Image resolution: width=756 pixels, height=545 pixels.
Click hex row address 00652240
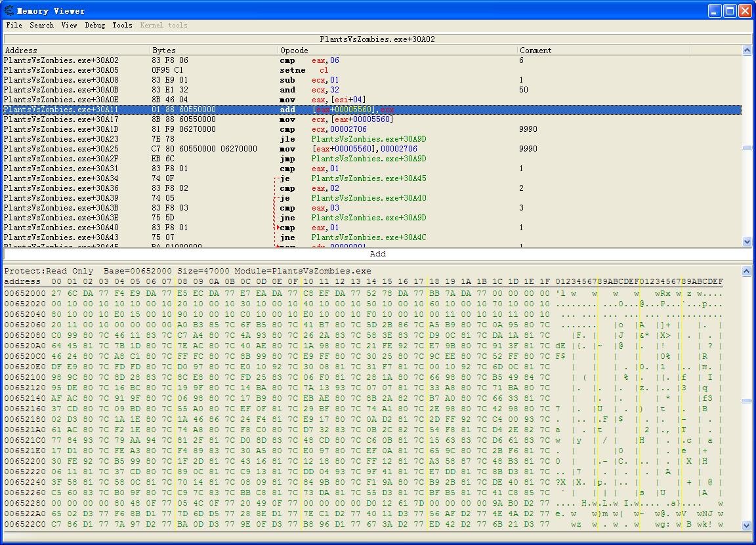(x=24, y=482)
